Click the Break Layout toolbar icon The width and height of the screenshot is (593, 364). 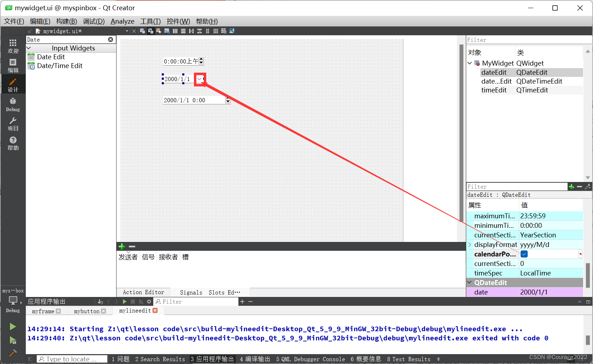[x=224, y=31]
